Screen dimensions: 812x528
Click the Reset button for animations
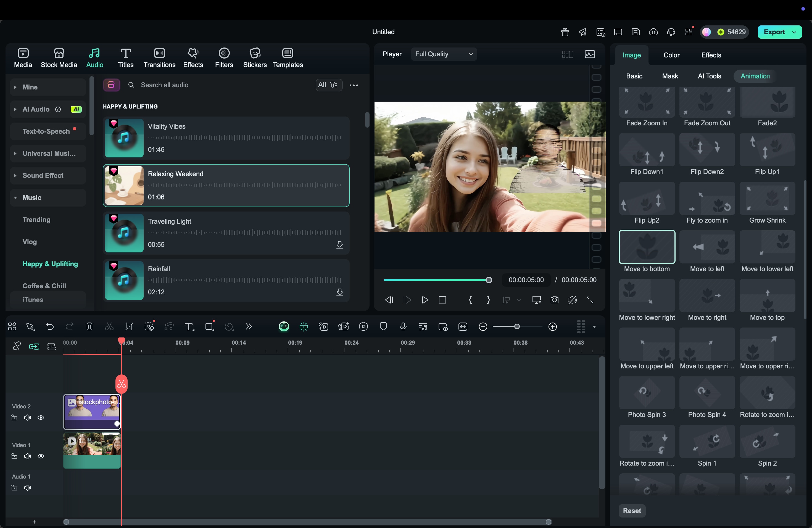click(x=632, y=511)
